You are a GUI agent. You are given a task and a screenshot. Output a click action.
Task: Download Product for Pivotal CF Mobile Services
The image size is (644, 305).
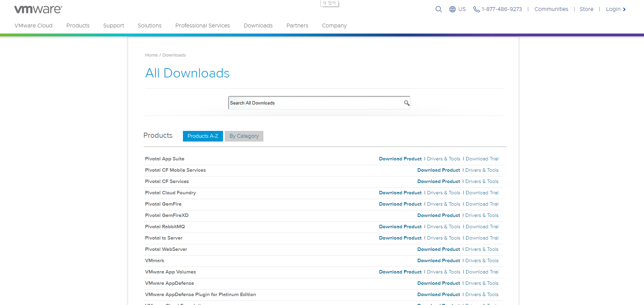(x=438, y=170)
